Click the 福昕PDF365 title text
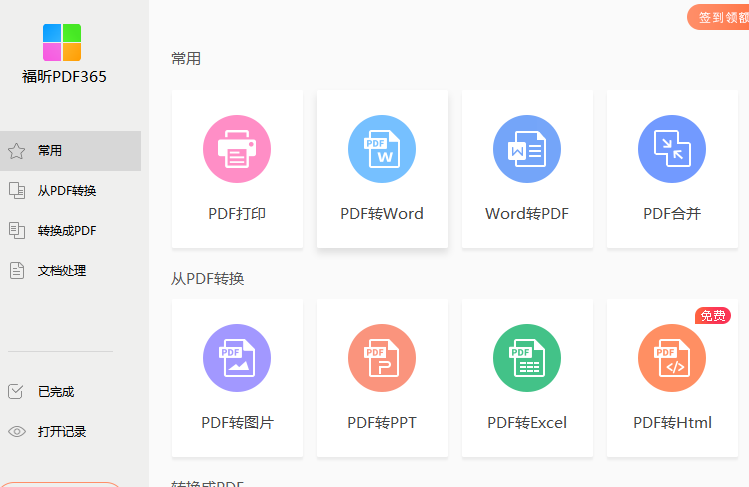The image size is (749, 487). pyautogui.click(x=64, y=76)
